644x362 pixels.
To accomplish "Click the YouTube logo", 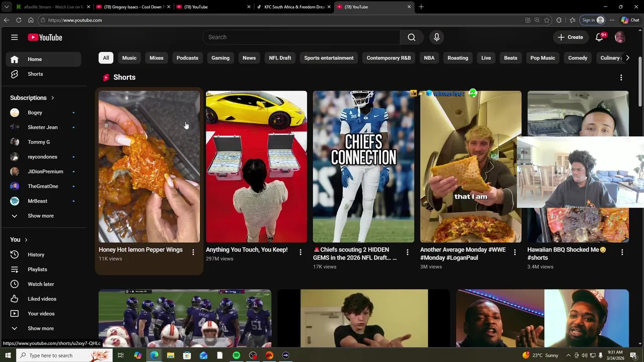I will click(x=45, y=37).
